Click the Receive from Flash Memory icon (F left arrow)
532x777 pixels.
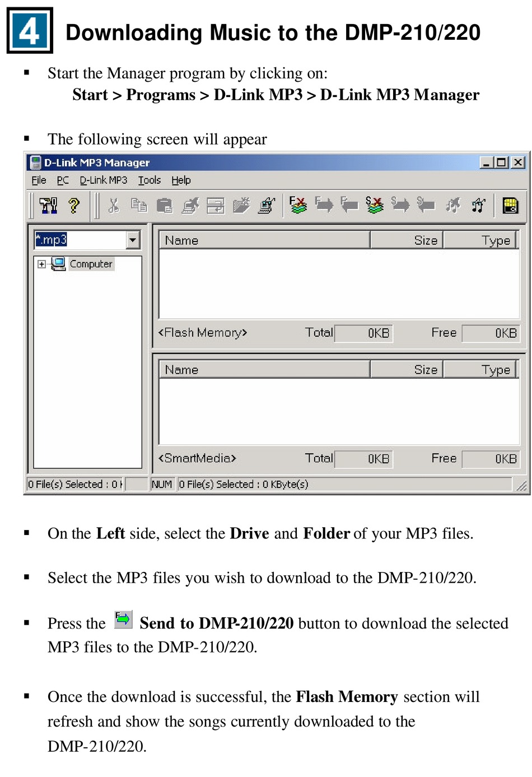pyautogui.click(x=349, y=205)
